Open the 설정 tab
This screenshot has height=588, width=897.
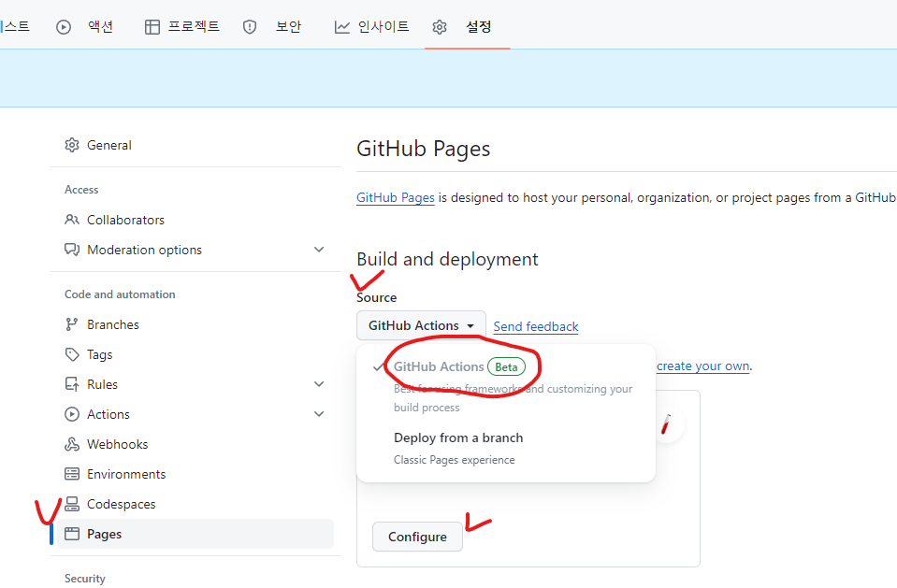[x=479, y=27]
